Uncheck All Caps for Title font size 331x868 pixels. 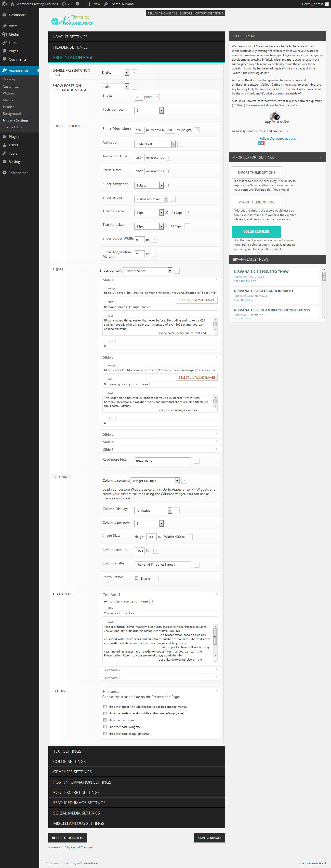point(167,212)
